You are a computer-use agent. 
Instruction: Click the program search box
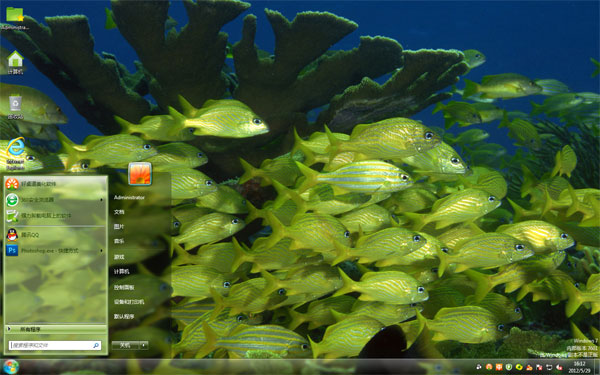click(x=55, y=345)
